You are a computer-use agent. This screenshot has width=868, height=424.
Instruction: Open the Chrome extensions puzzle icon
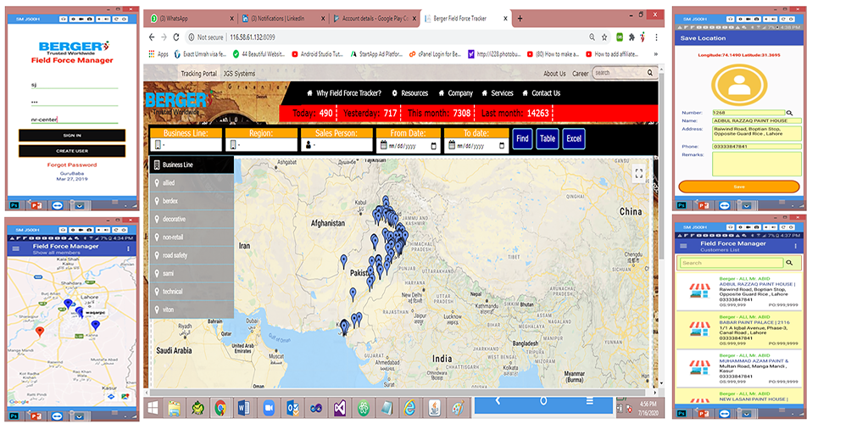632,37
